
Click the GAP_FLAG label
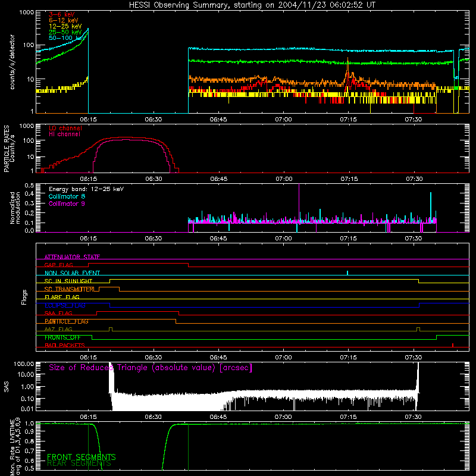pyautogui.click(x=58, y=265)
